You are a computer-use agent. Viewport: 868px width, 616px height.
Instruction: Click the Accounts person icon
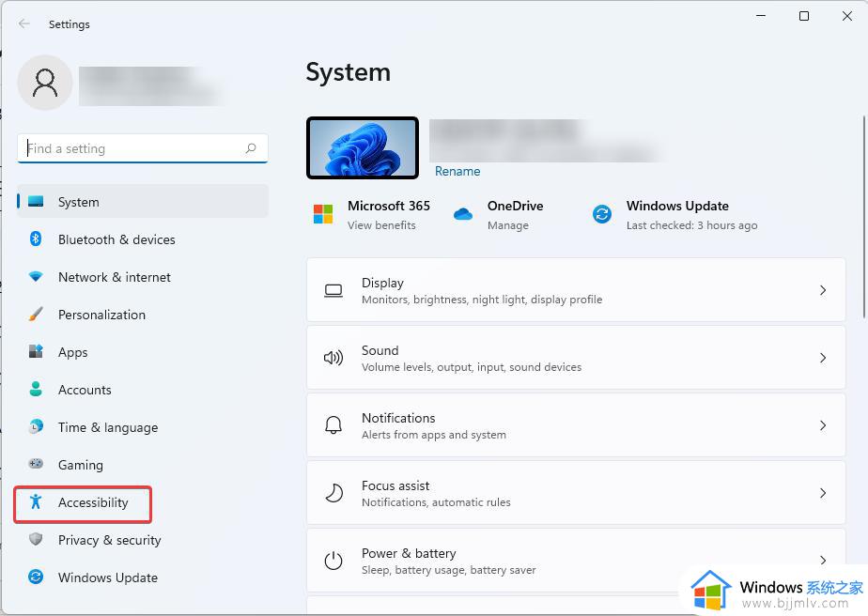pos(36,389)
